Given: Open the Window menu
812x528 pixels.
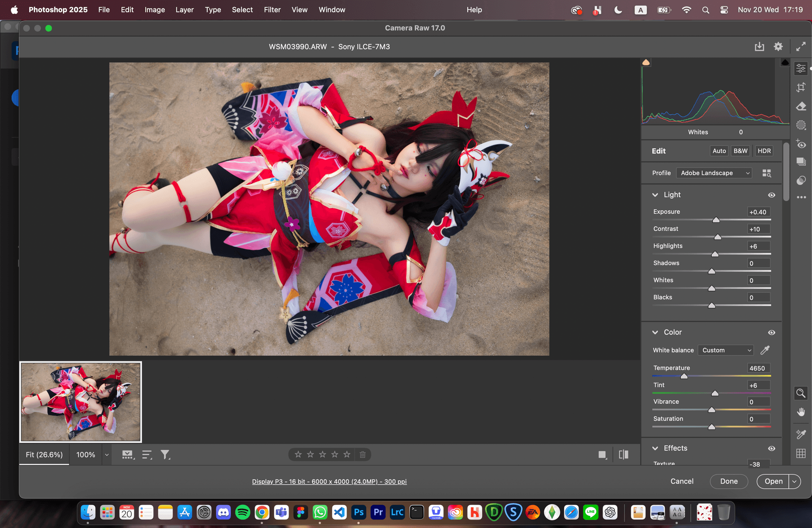Looking at the screenshot, I should coord(332,10).
